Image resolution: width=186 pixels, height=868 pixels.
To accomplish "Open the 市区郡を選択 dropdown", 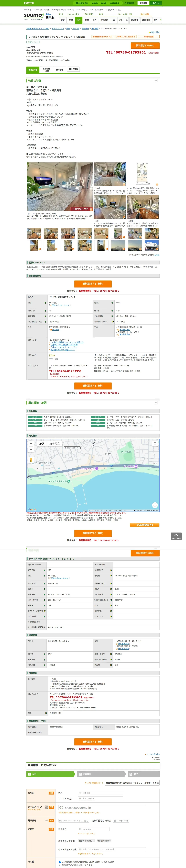I will coord(104,841).
